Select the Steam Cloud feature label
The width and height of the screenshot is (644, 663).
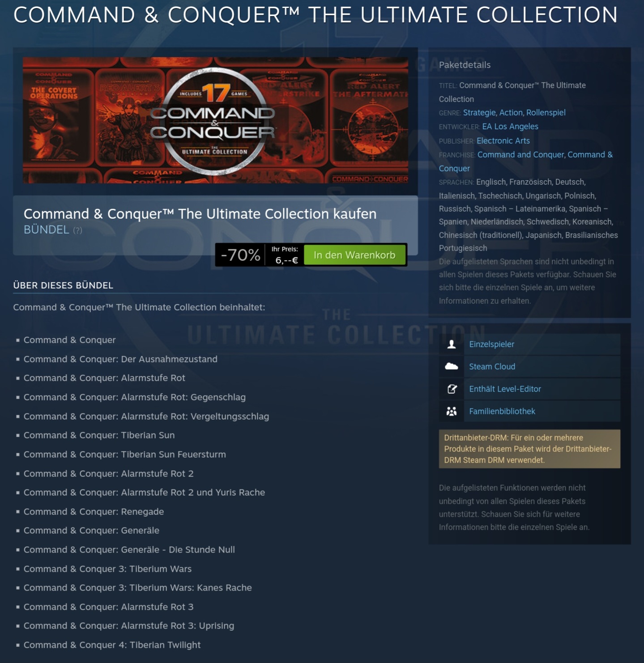click(x=492, y=366)
